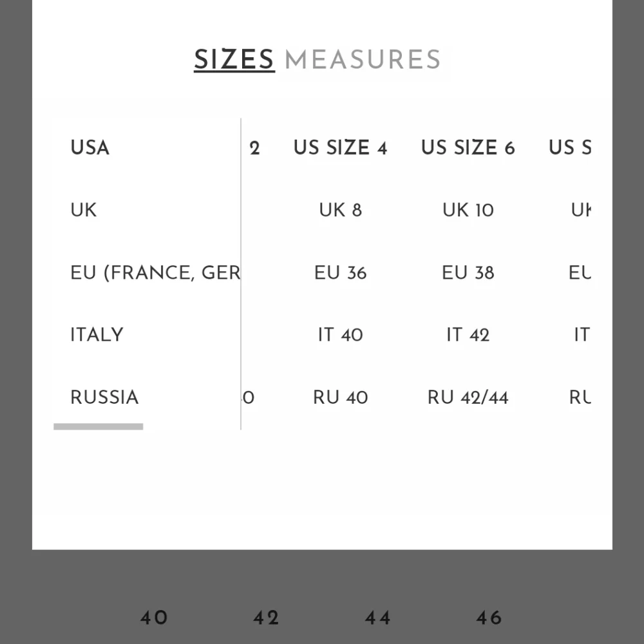Click the EU 38 cell
Viewport: 644px width, 644px height.
(468, 272)
